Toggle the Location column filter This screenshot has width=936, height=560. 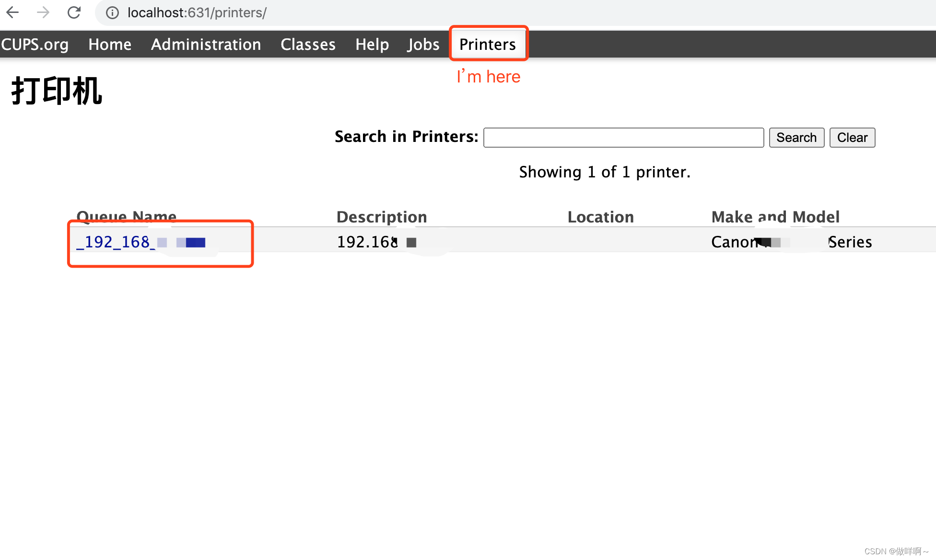pyautogui.click(x=601, y=217)
